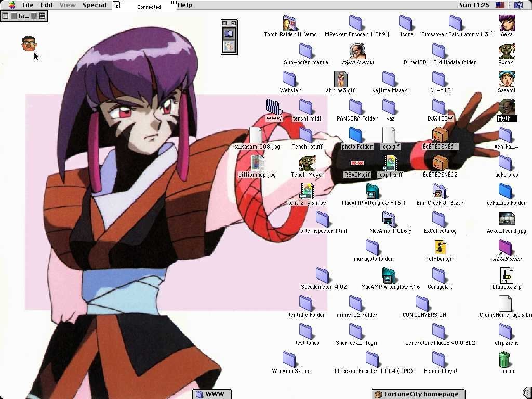The width and height of the screenshot is (532, 399).
Task: Select the Subwoofer manual folder
Action: (306, 51)
